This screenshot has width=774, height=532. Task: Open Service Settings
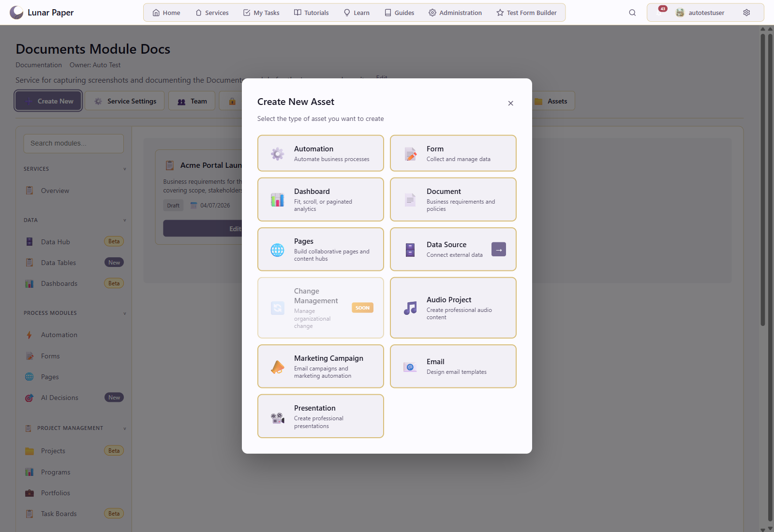click(125, 101)
